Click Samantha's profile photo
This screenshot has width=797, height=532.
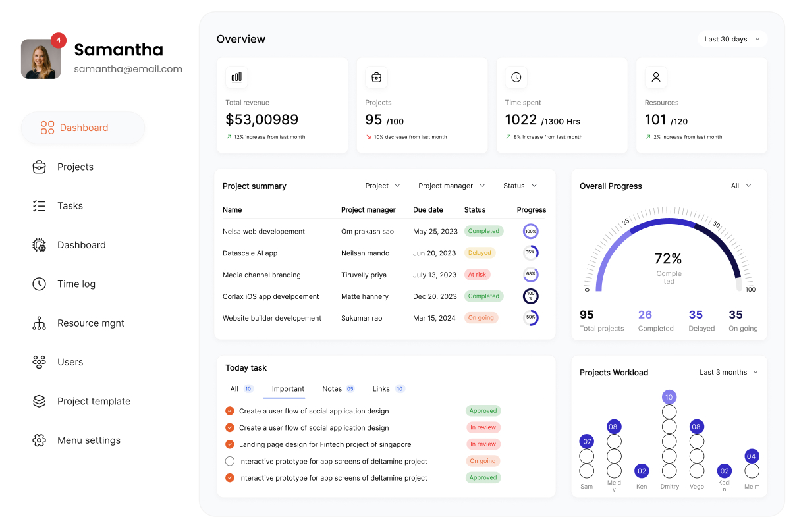click(x=41, y=59)
